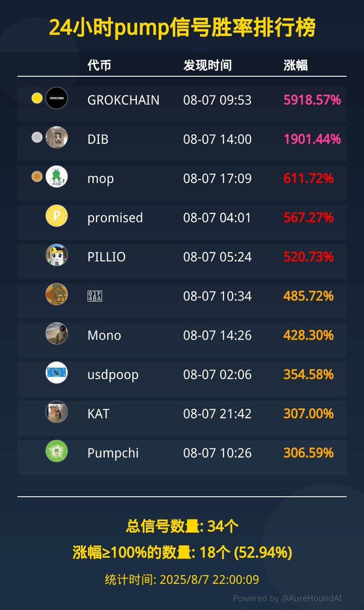Click the bronze third-place medal dot
Screen dimensions: 364x610
37,176
